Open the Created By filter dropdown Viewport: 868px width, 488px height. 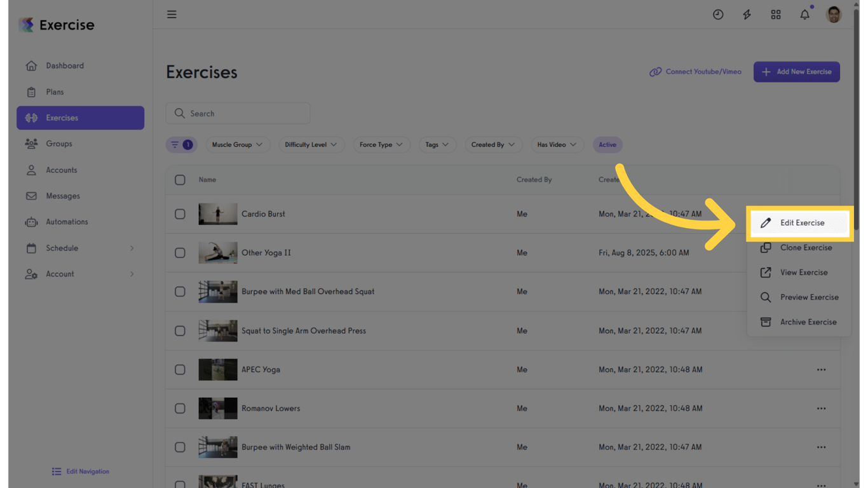coord(493,145)
